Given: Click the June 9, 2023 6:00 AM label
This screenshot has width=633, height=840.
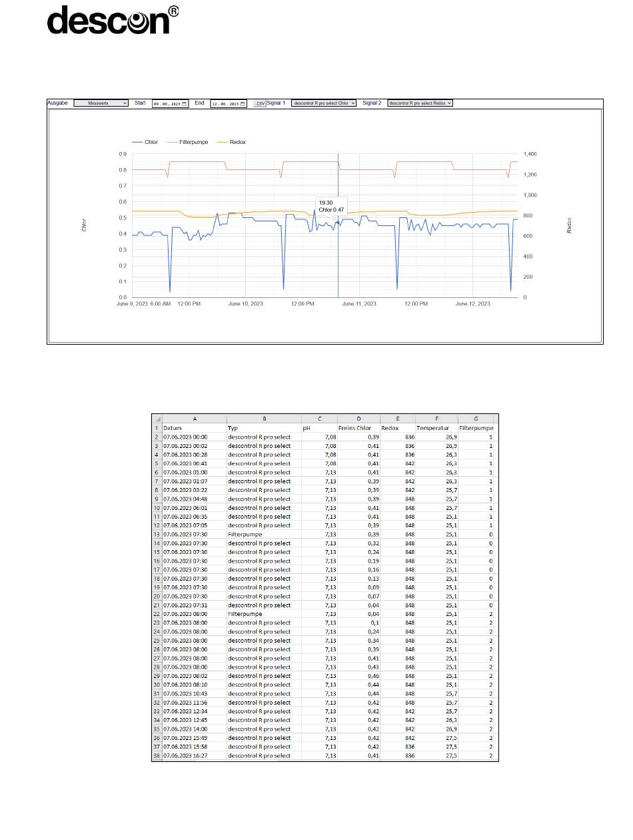Looking at the screenshot, I should pyautogui.click(x=144, y=304).
